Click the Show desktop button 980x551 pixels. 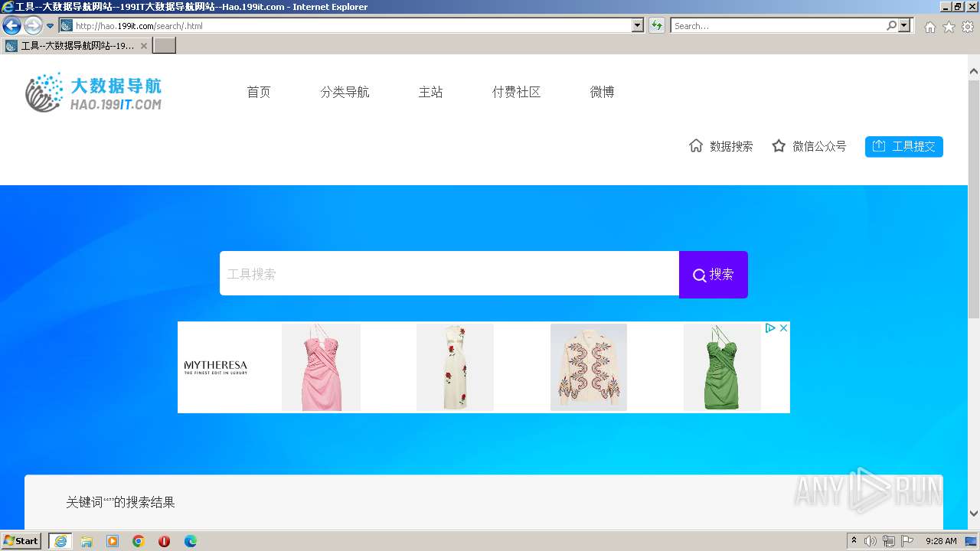click(x=971, y=541)
